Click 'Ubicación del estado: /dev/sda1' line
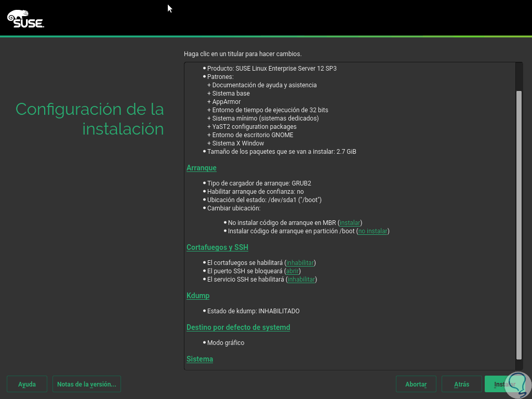The image size is (532, 399). 264,200
